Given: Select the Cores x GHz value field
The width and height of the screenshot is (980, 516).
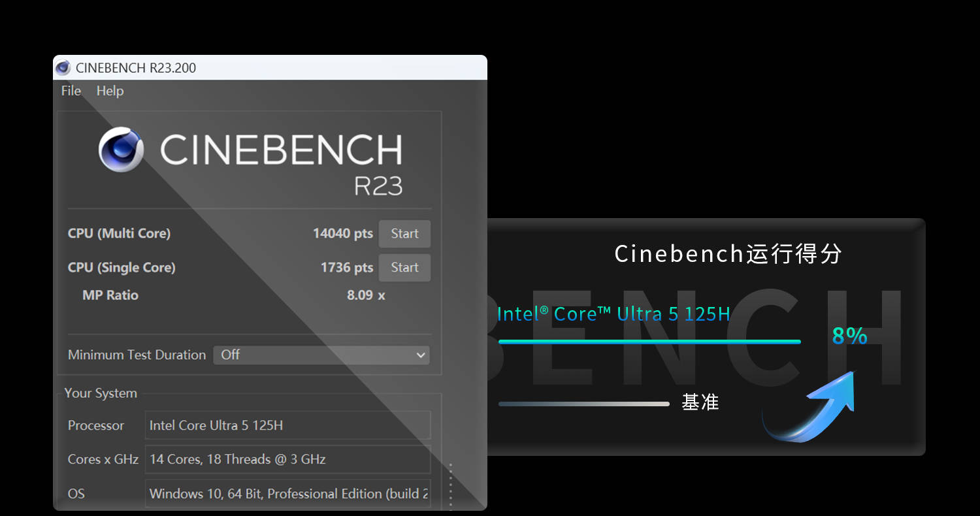Looking at the screenshot, I should pos(287,459).
